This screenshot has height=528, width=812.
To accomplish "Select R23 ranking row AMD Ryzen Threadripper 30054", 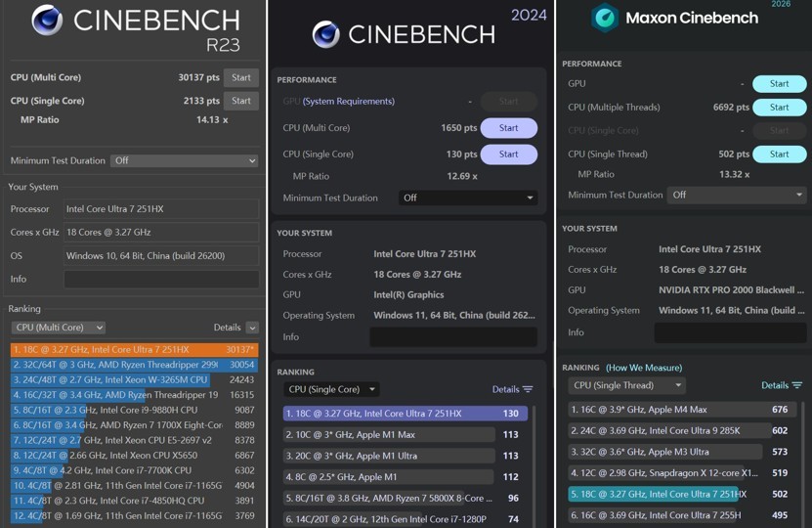I will 134,365.
